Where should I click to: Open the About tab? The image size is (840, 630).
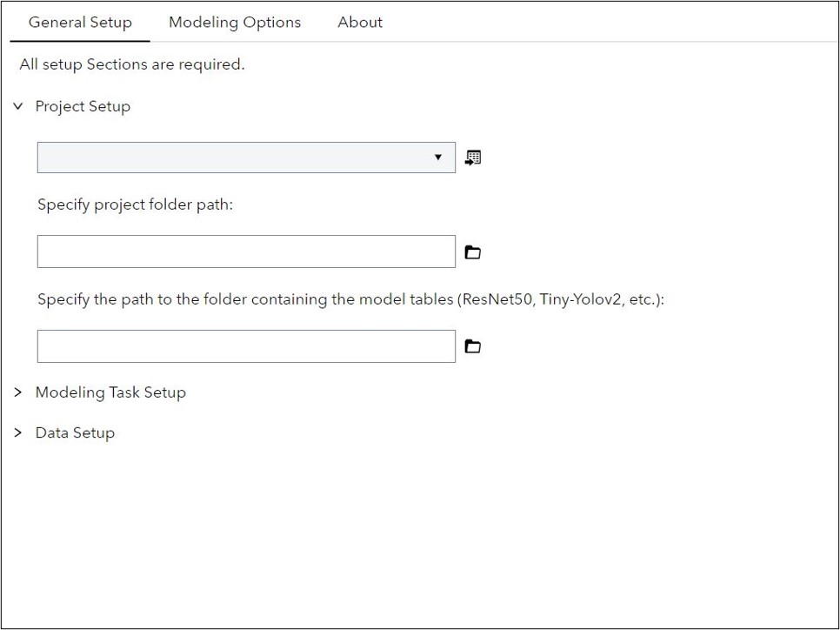tap(360, 22)
